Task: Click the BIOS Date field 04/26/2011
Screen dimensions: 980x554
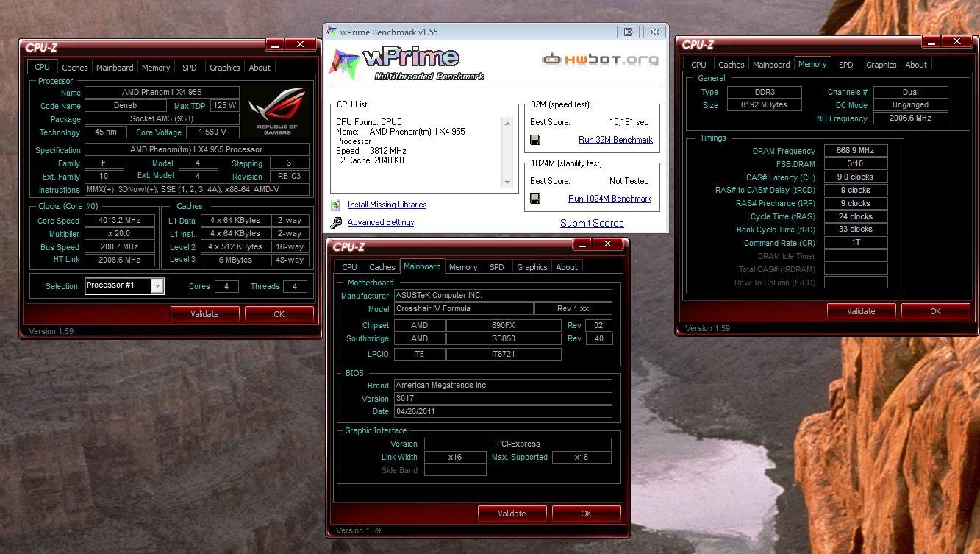Action: 503,412
